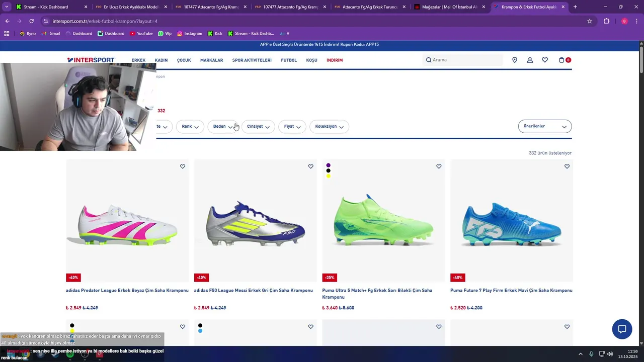Open the Kick bookmark

215,34
